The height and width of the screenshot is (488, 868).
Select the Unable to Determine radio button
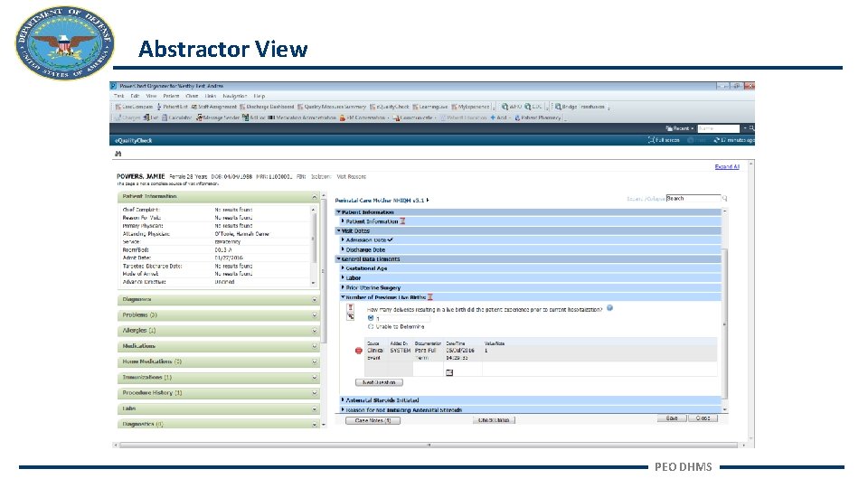pyautogui.click(x=371, y=327)
